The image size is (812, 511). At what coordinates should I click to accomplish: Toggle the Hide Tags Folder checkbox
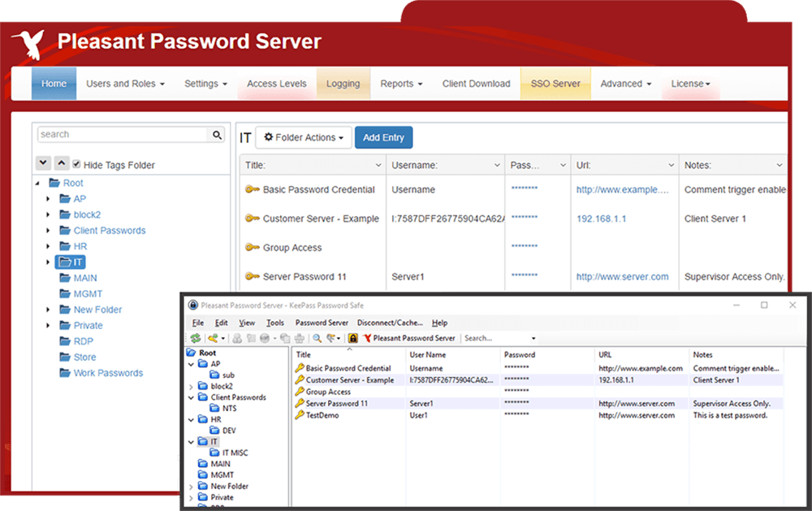[76, 164]
